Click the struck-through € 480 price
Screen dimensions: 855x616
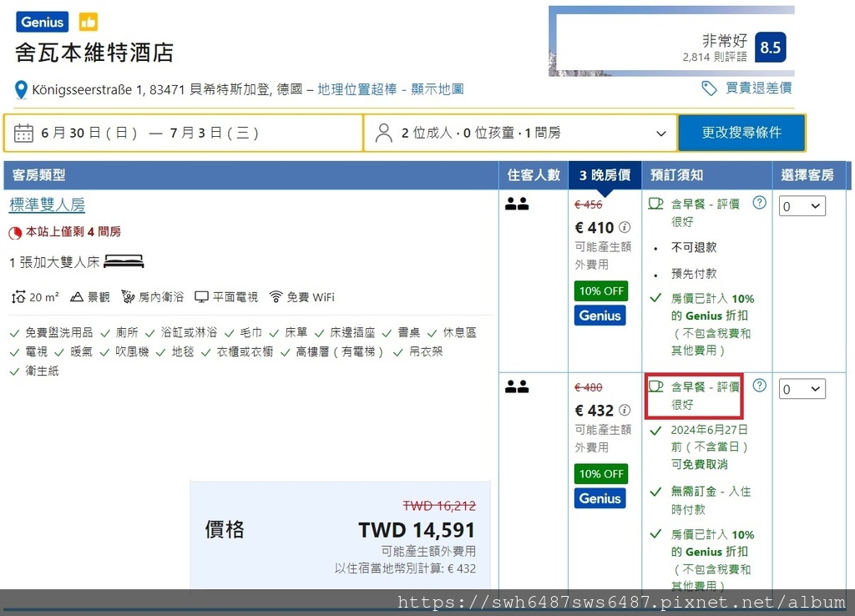(589, 387)
